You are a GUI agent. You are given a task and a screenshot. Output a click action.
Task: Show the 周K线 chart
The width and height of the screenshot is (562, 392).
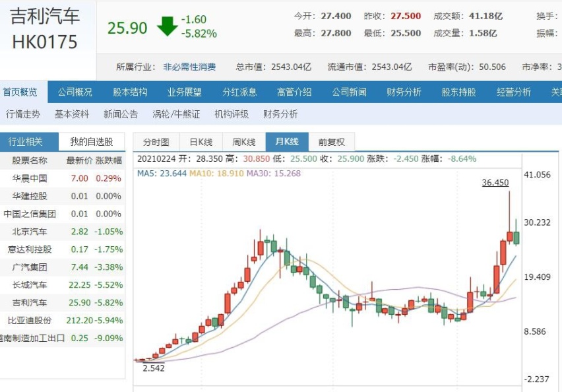[244, 143]
